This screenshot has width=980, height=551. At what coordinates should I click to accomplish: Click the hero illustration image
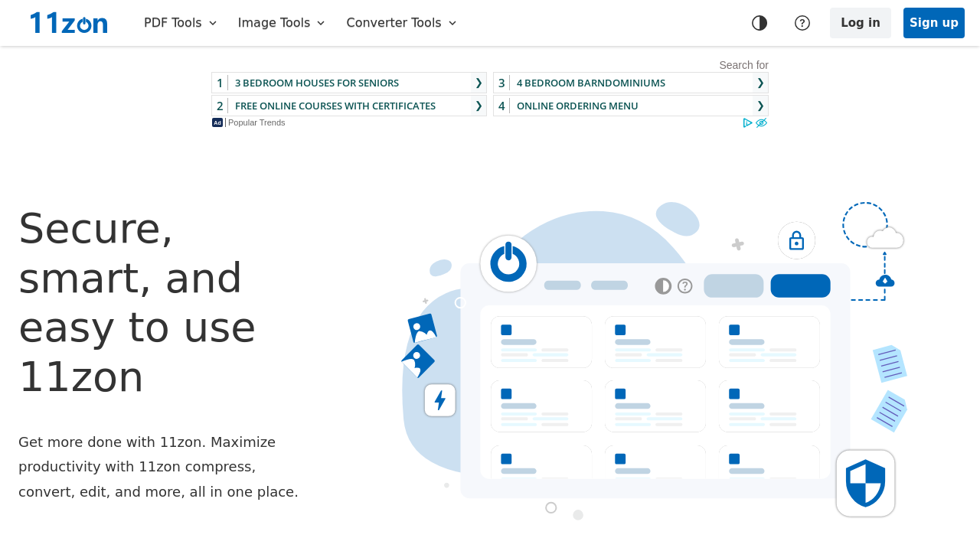(655, 360)
